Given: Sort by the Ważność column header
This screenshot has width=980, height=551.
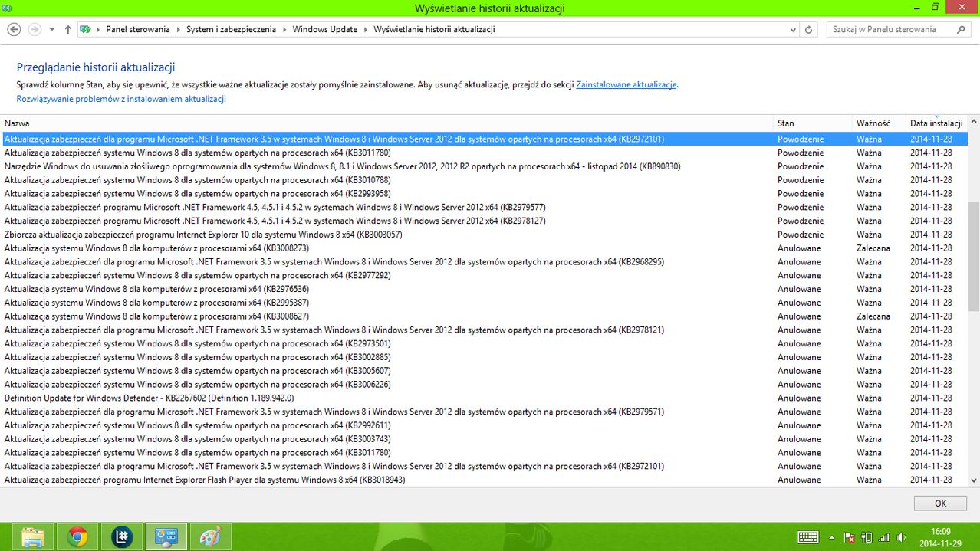Looking at the screenshot, I should coord(880,123).
